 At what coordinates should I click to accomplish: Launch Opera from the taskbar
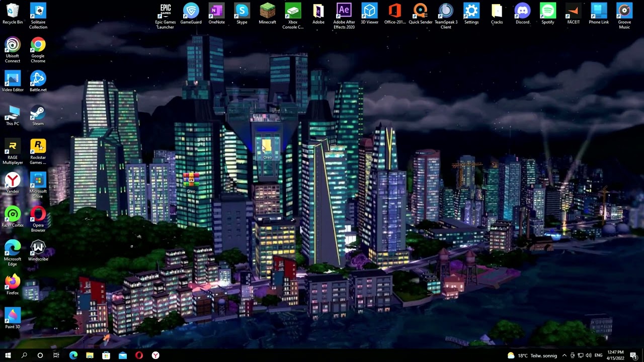pyautogui.click(x=139, y=355)
